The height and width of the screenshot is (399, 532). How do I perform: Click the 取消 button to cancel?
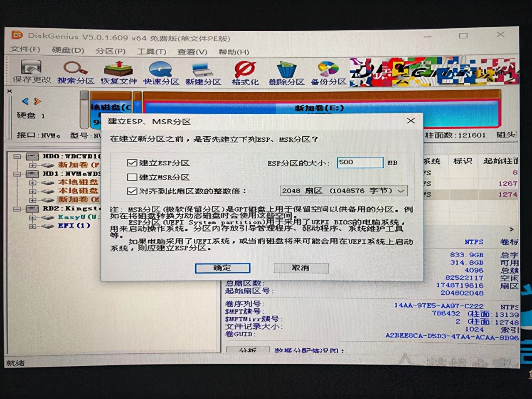pos(300,268)
